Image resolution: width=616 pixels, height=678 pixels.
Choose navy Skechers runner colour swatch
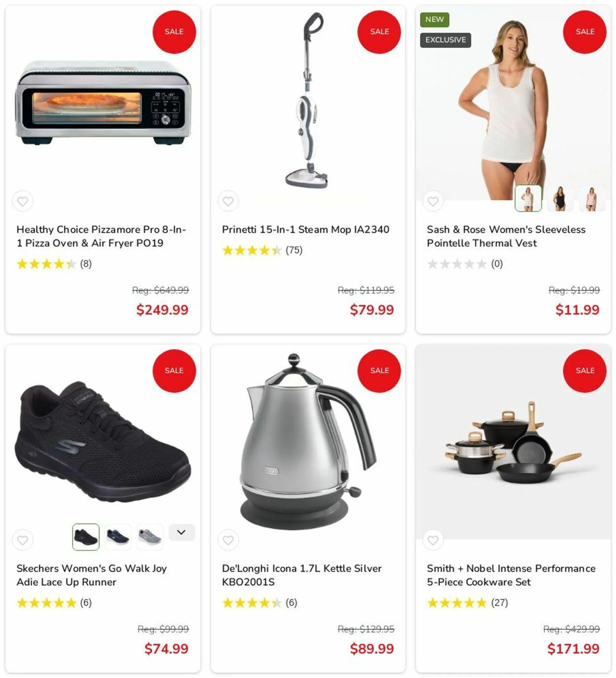[x=118, y=537]
